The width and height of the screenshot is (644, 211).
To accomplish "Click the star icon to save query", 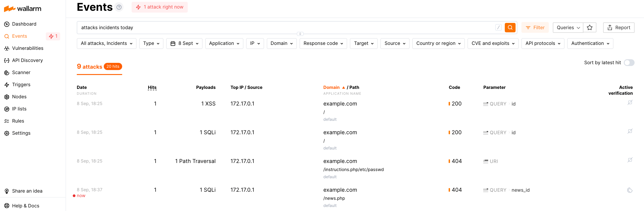I will point(589,28).
